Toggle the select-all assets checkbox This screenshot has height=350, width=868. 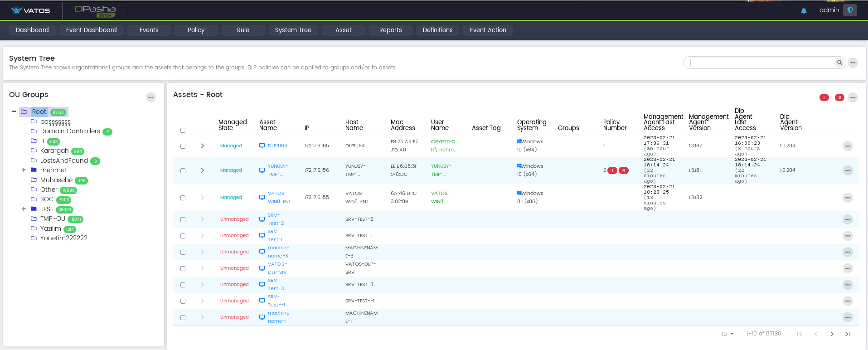coord(183,130)
